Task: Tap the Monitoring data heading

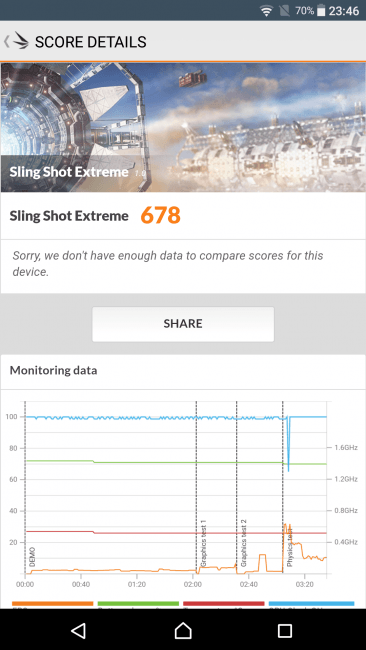Action: click(x=53, y=370)
